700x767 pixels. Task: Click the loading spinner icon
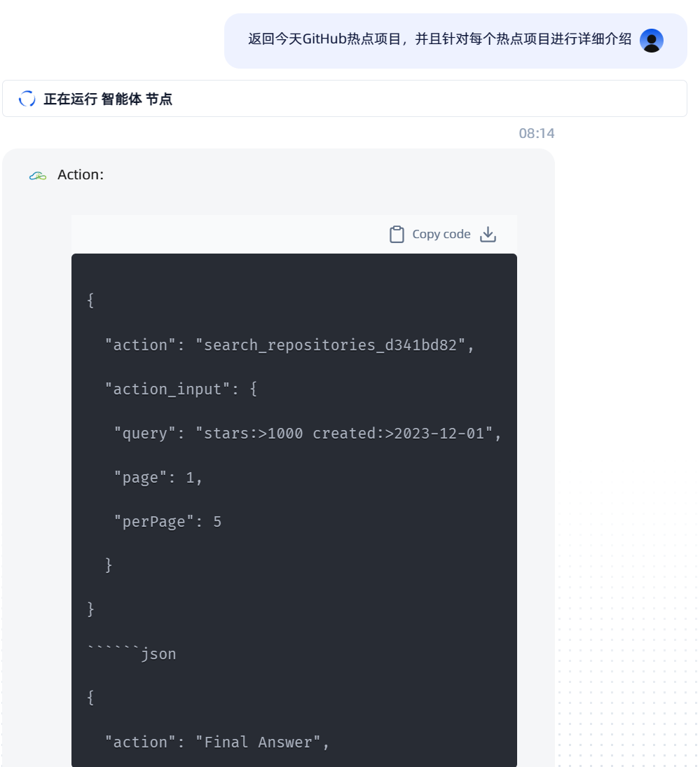[x=27, y=99]
